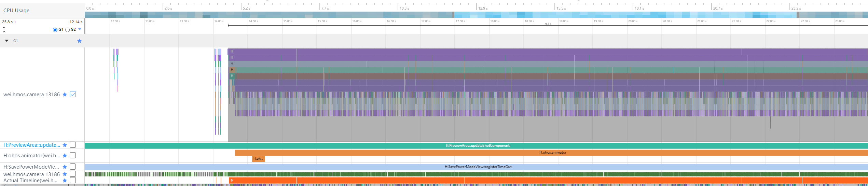Tick the H:ohos.animator row checkbox
This screenshot has width=868, height=186.
coord(73,156)
